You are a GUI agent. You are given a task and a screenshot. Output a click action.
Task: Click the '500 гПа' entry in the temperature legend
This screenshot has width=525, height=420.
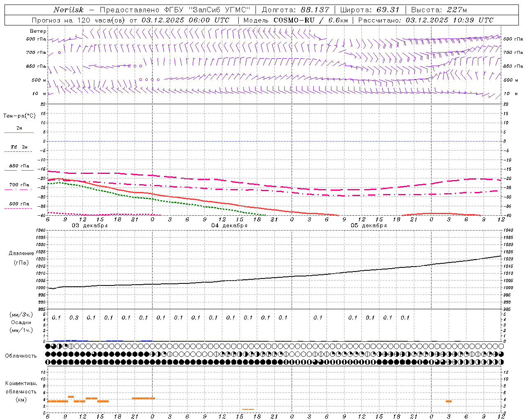click(x=19, y=204)
